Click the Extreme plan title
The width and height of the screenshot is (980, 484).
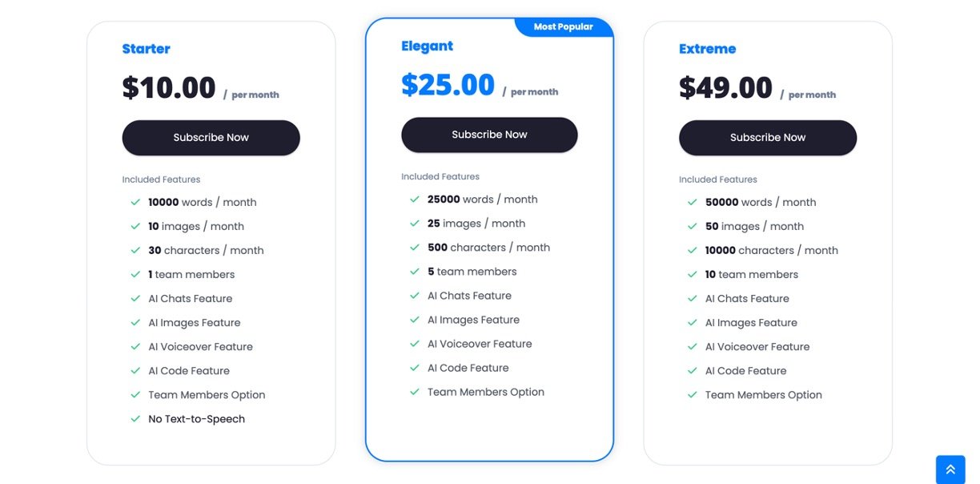(x=707, y=49)
